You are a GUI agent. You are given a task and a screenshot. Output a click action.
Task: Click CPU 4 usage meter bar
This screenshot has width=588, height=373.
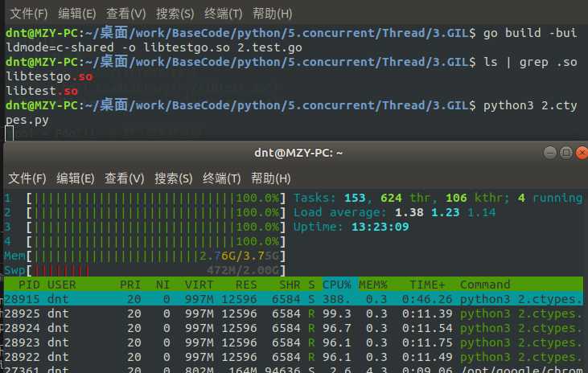pos(155,241)
